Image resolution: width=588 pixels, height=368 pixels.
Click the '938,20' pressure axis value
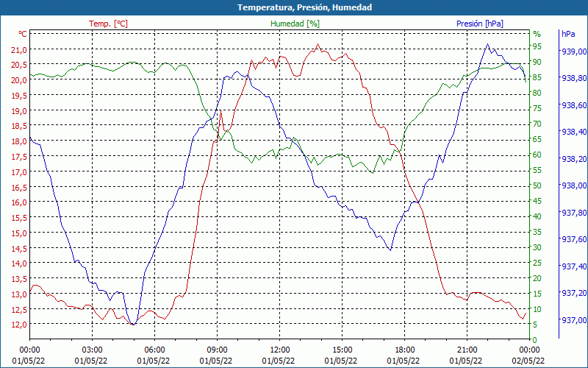click(x=574, y=159)
